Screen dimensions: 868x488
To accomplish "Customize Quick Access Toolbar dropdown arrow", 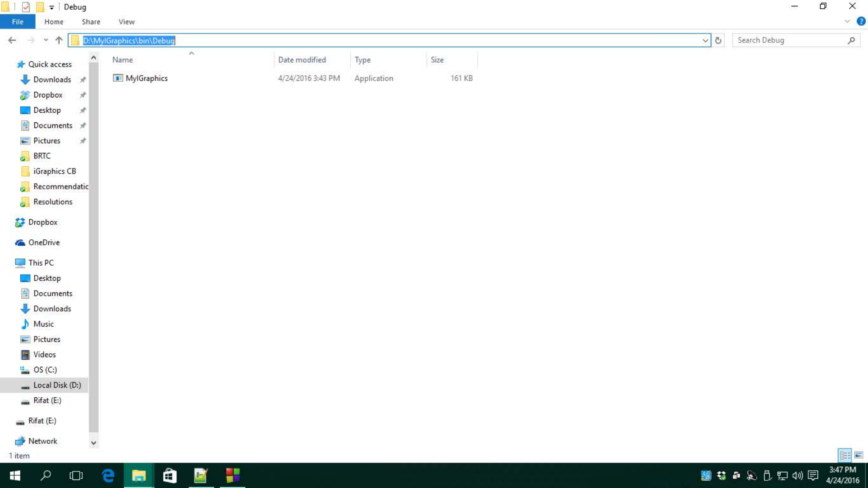I will (x=52, y=7).
